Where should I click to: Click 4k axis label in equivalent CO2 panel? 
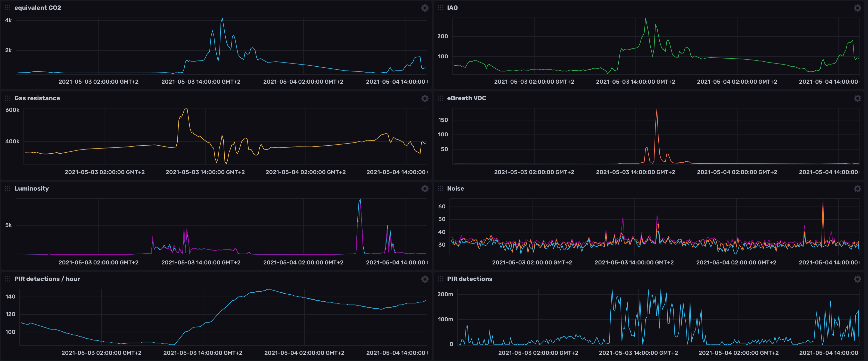pyautogui.click(x=9, y=20)
